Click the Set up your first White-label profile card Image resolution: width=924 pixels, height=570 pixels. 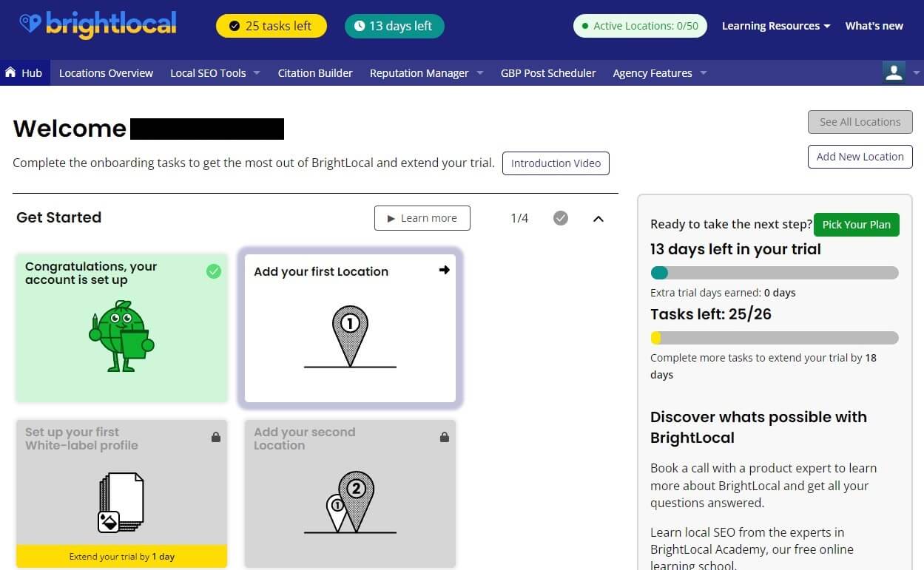[121, 494]
